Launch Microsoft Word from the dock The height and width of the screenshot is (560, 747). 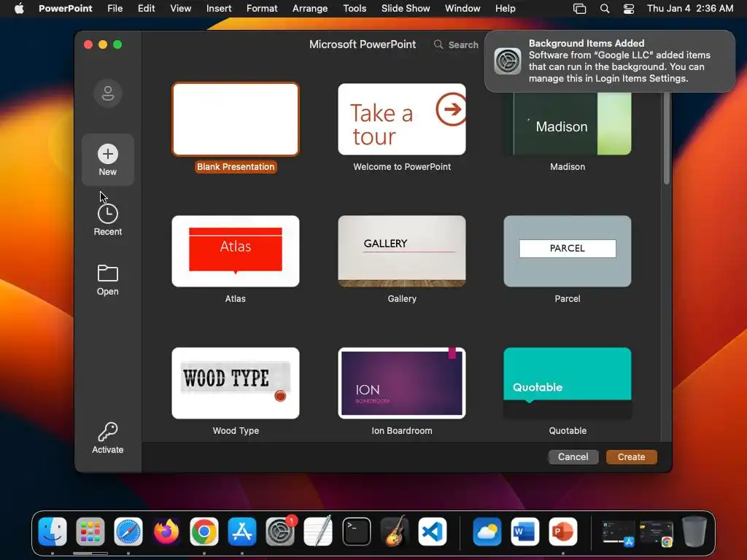coord(525,532)
